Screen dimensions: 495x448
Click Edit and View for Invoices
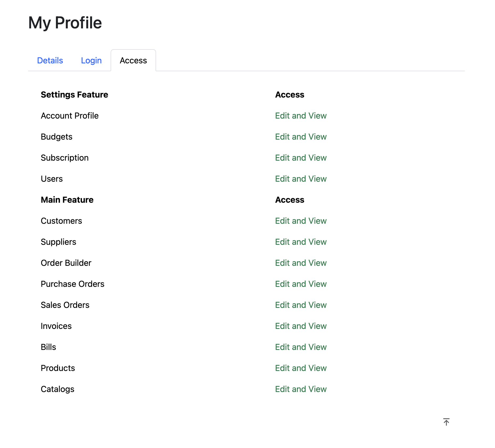301,326
